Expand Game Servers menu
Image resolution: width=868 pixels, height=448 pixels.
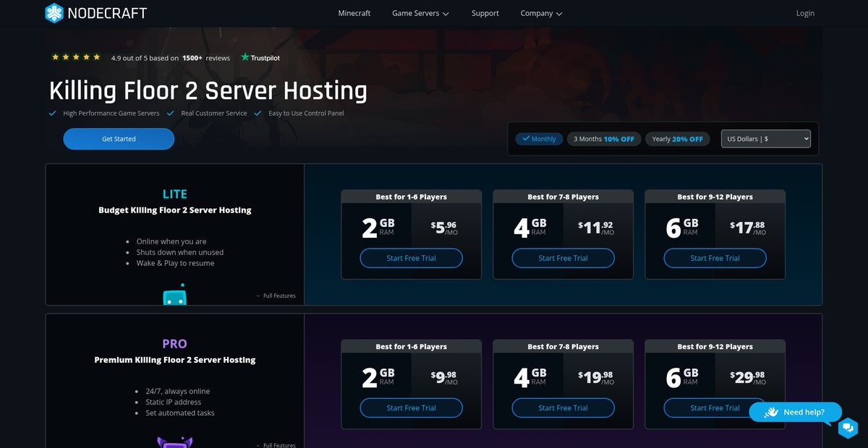[x=420, y=13]
